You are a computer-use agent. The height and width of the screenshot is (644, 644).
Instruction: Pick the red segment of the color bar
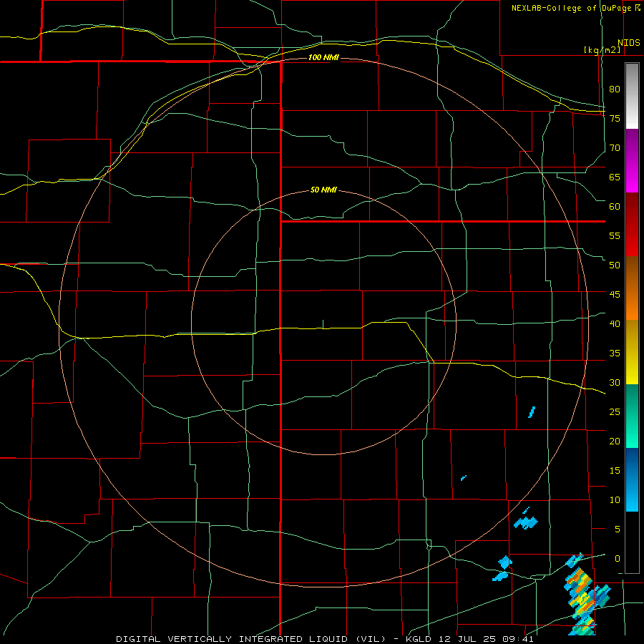632,225
